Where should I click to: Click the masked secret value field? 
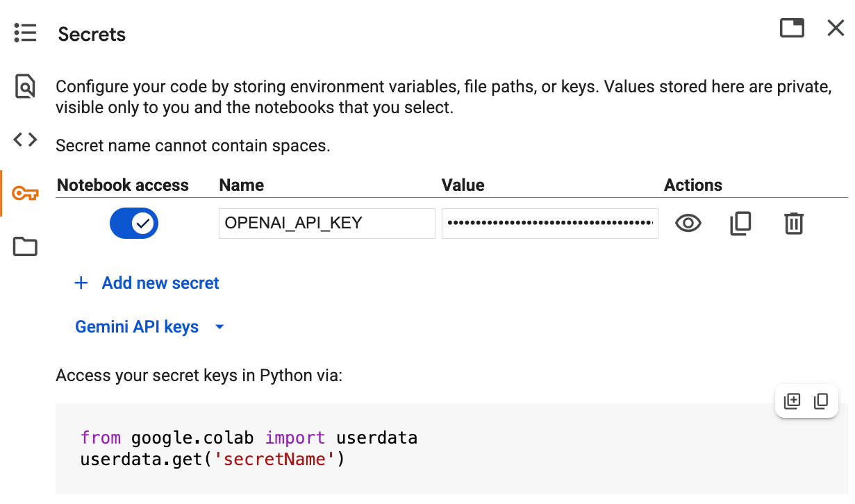click(x=550, y=224)
